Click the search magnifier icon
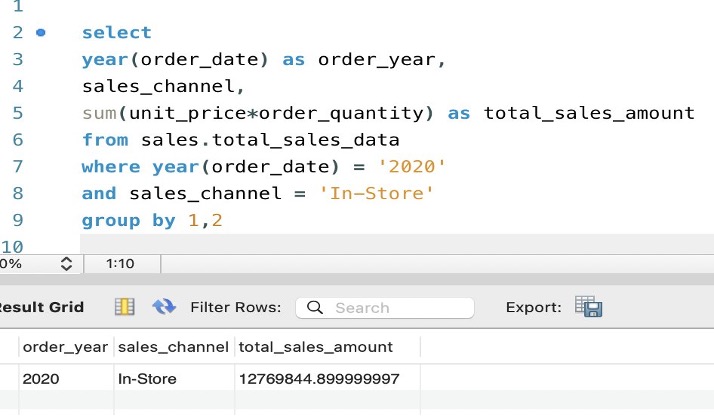This screenshot has height=416, width=714. 315,308
